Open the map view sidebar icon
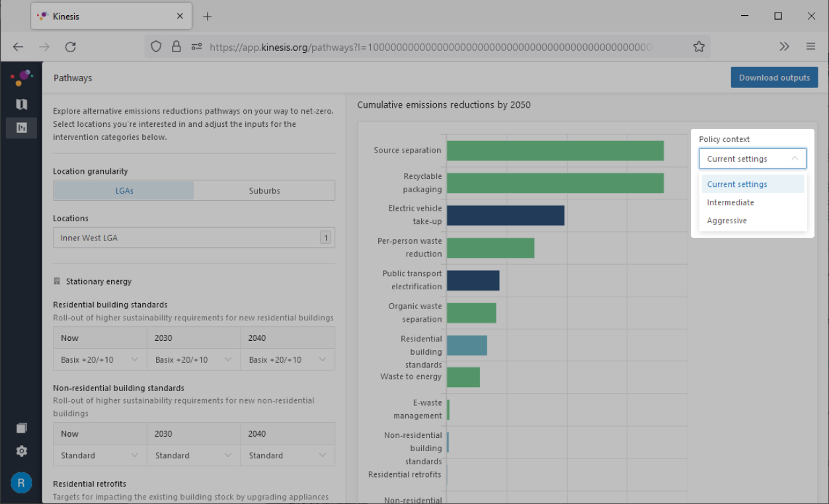Image resolution: width=829 pixels, height=504 pixels. coord(21,104)
